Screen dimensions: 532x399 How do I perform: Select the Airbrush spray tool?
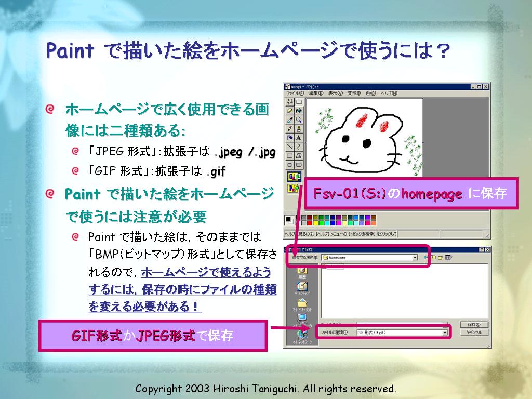click(x=290, y=138)
